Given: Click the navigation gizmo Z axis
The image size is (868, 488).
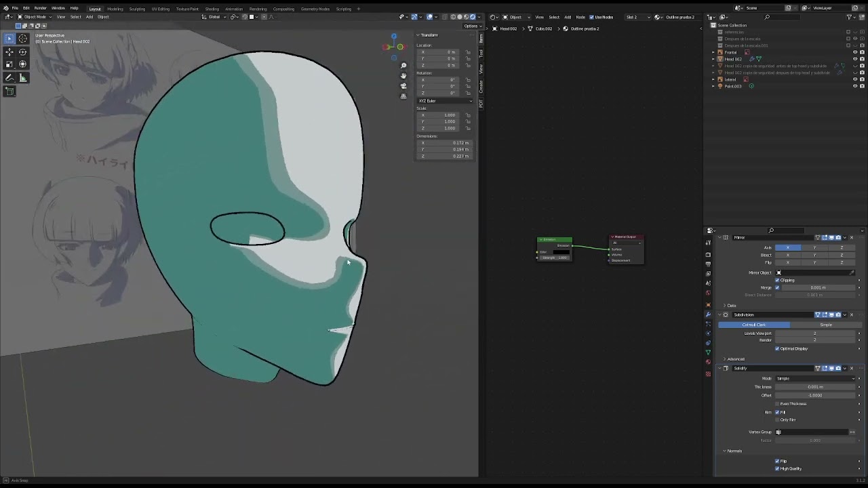Looking at the screenshot, I should pyautogui.click(x=393, y=37).
